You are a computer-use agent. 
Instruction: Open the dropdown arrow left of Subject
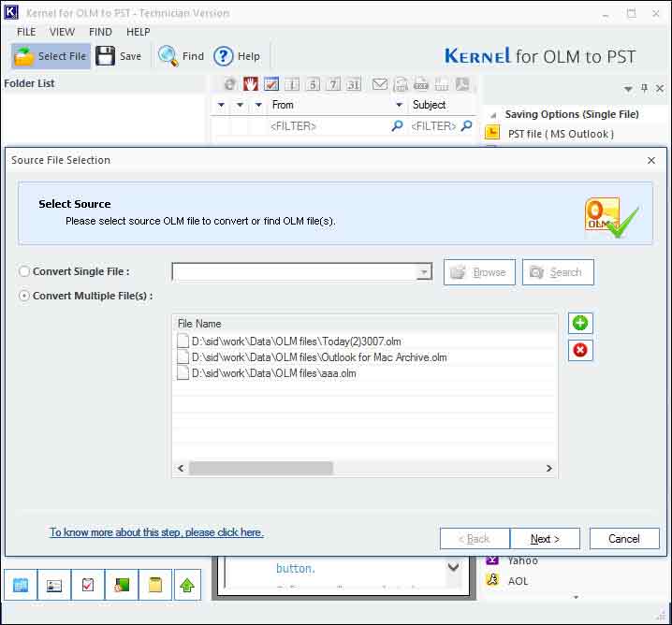coord(399,105)
